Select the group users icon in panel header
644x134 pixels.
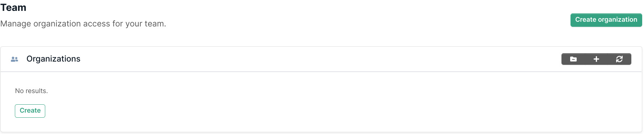pos(14,59)
